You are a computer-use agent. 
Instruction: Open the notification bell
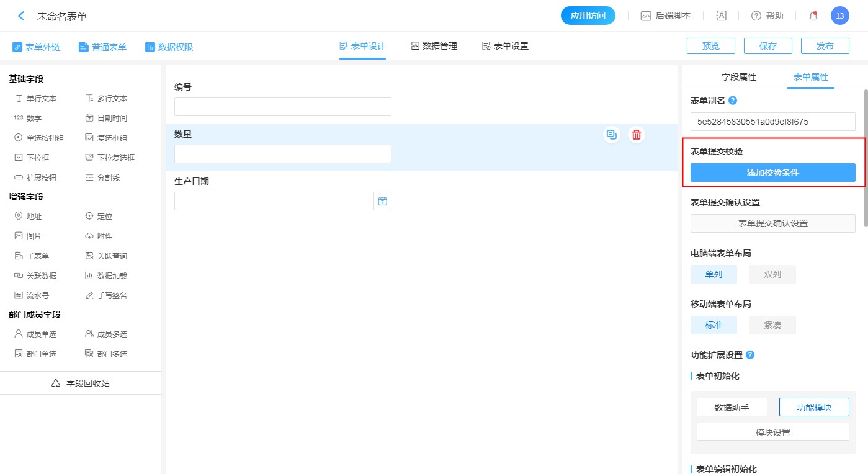813,16
